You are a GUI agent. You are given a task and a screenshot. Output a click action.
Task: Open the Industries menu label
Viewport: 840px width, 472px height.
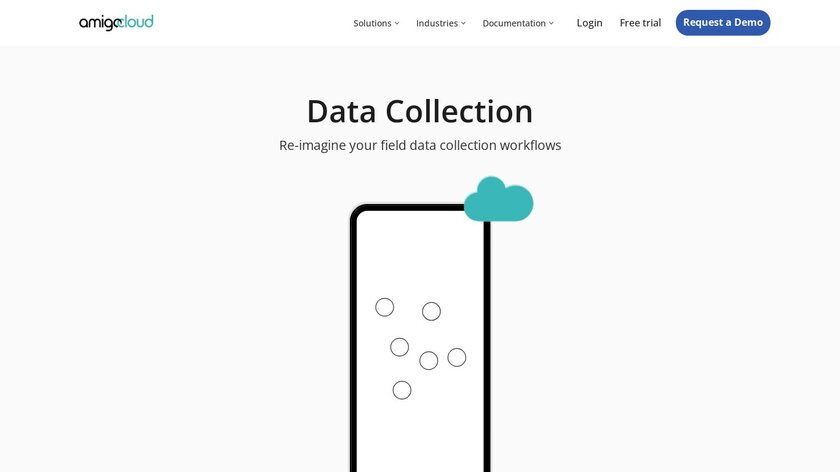point(437,23)
